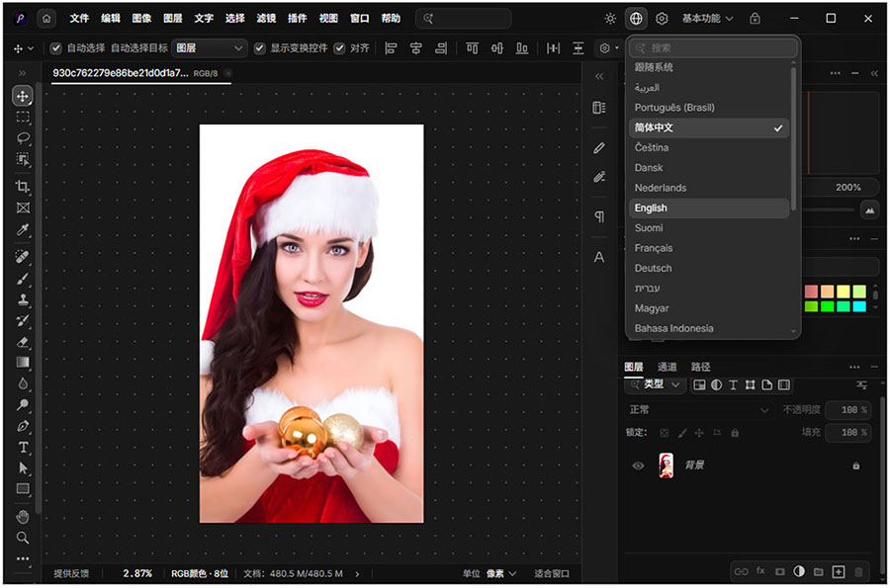890x588 pixels.
Task: Toggle the 自动选择 checkbox
Action: pyautogui.click(x=55, y=48)
